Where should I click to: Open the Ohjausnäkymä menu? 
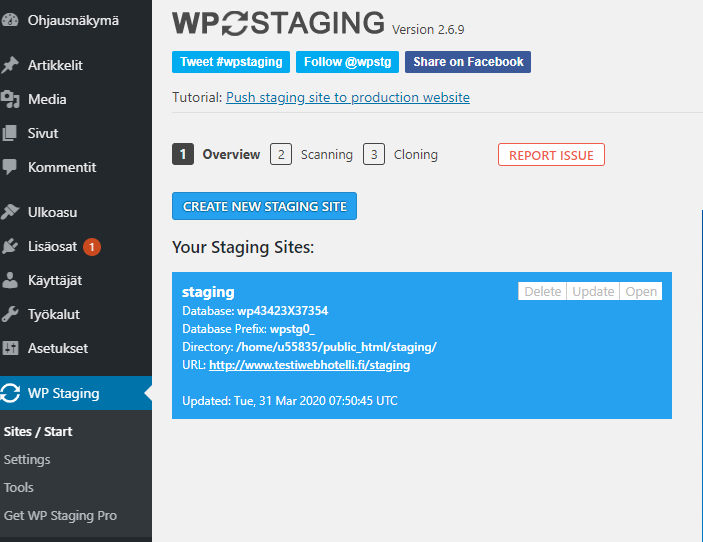pyautogui.click(x=73, y=20)
